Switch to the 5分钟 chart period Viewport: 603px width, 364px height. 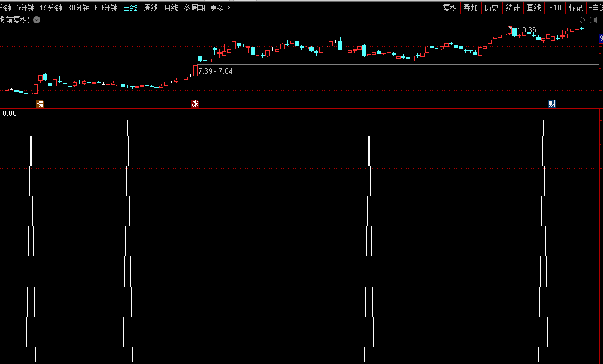pos(25,8)
